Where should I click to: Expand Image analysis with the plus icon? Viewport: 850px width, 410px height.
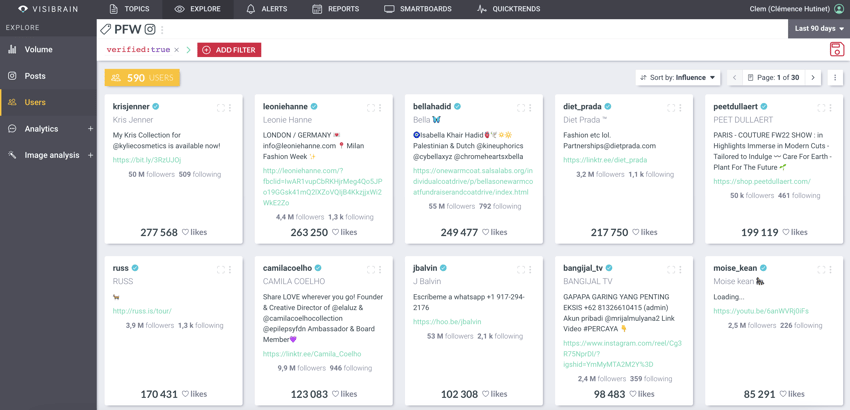pyautogui.click(x=90, y=155)
